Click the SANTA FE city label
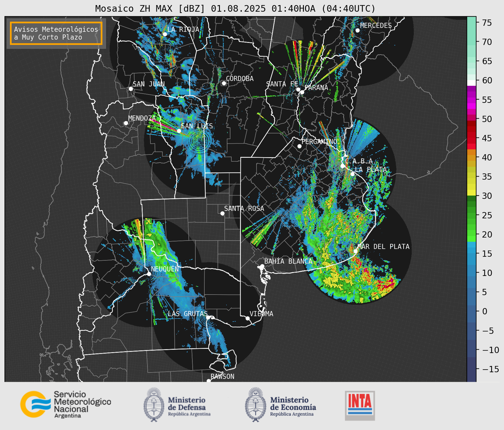The width and height of the screenshot is (504, 430). 282,84
